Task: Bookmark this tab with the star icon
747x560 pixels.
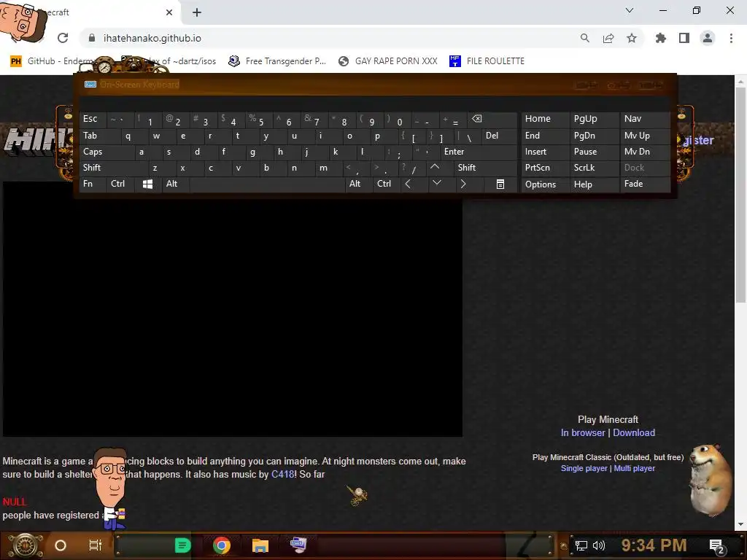Action: (x=632, y=38)
